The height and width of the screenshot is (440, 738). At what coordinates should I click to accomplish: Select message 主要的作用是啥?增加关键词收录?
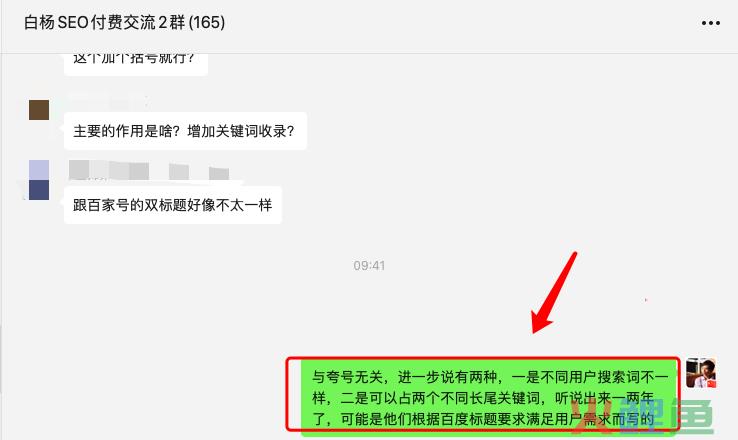[185, 131]
